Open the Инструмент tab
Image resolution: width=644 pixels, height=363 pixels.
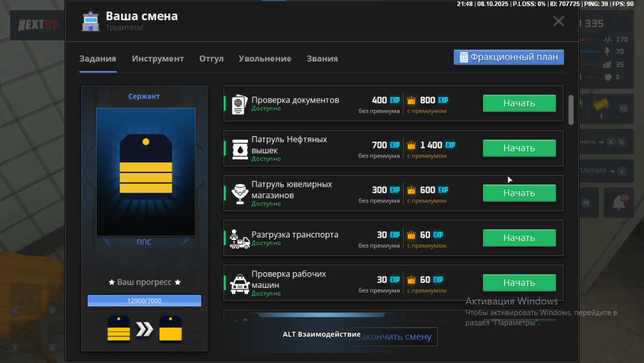pyautogui.click(x=157, y=59)
